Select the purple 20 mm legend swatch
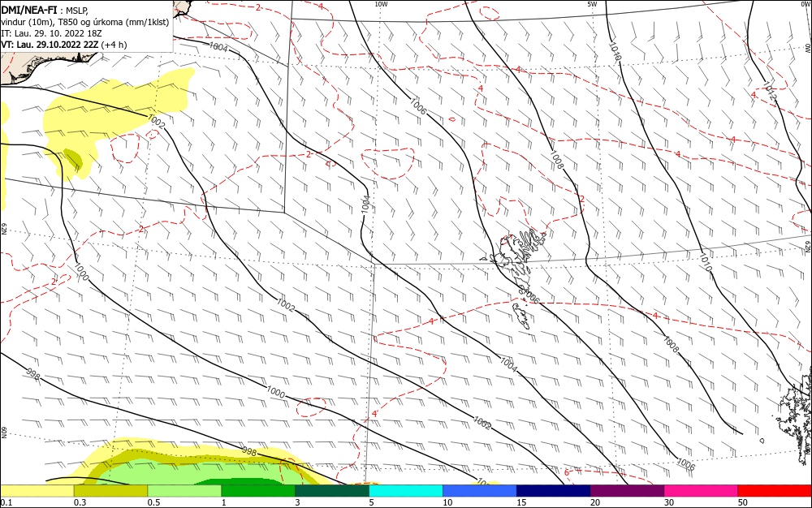812x508 pixels. [627, 491]
